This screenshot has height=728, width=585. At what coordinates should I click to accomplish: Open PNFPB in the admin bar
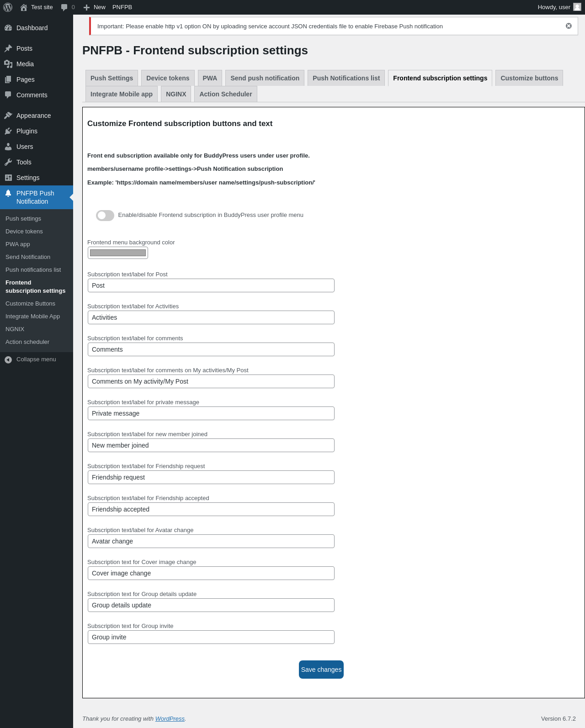coord(122,7)
